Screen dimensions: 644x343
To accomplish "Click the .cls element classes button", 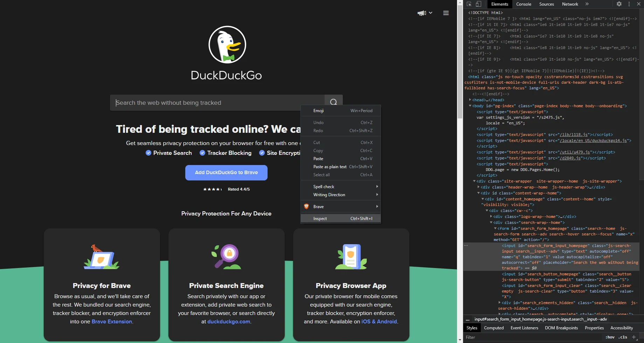I will [x=623, y=337].
